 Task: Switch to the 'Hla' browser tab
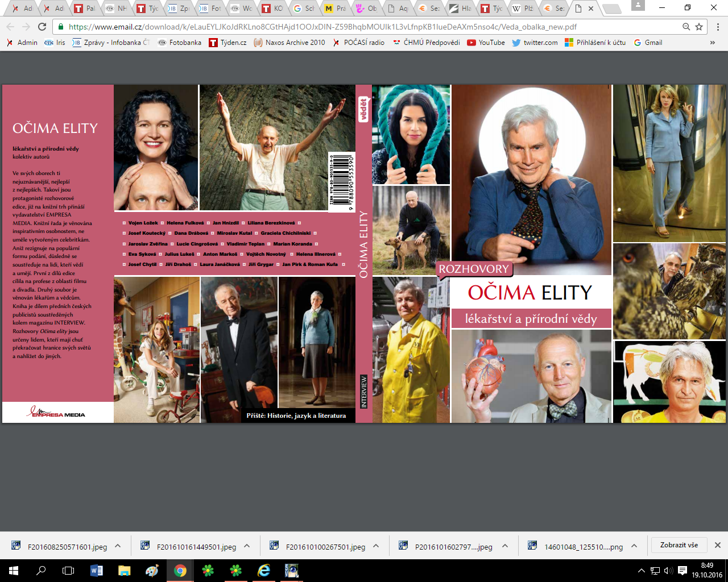pos(460,9)
